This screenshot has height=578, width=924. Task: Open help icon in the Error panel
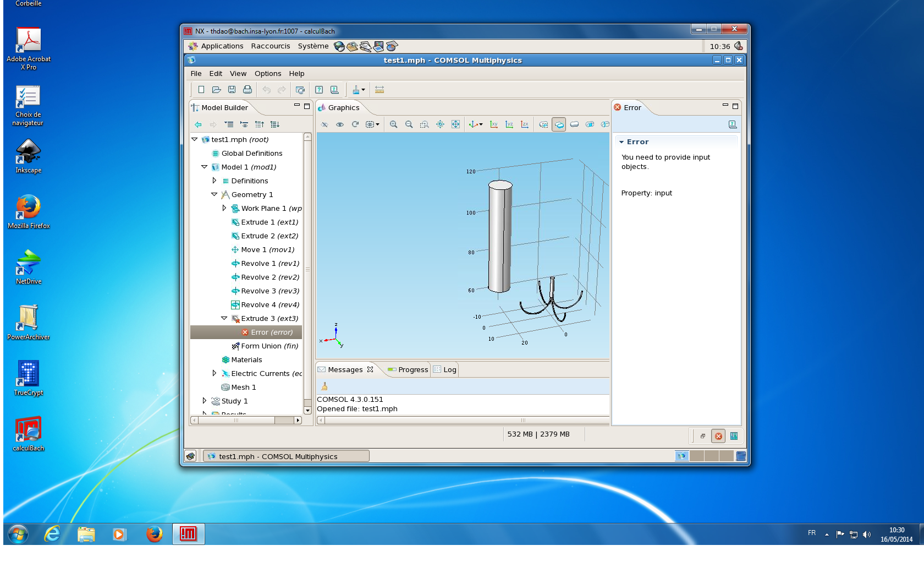point(733,124)
